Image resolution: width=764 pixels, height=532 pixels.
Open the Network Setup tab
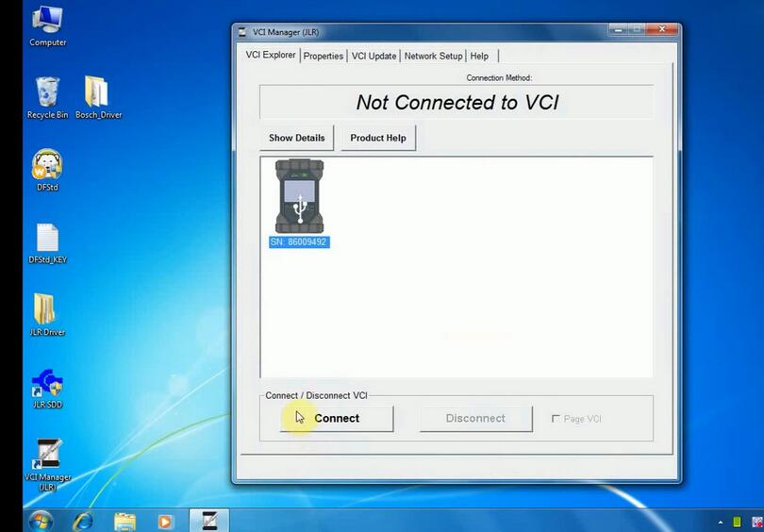[433, 56]
